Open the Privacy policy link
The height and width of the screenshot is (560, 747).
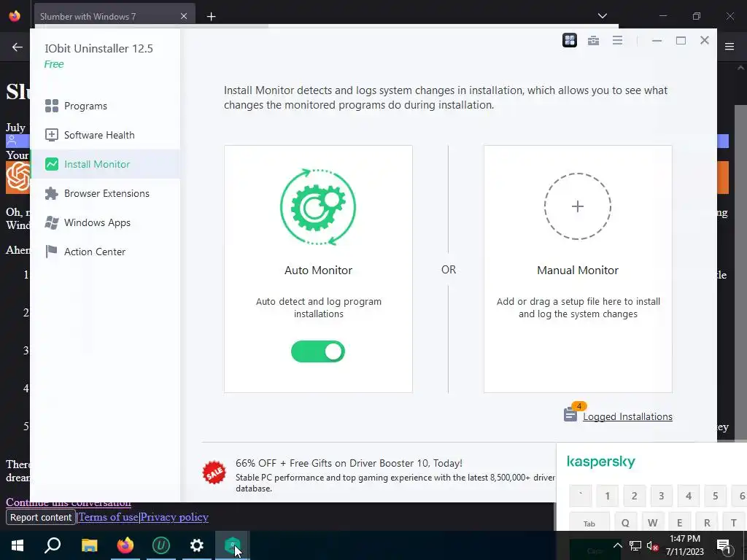(x=174, y=517)
